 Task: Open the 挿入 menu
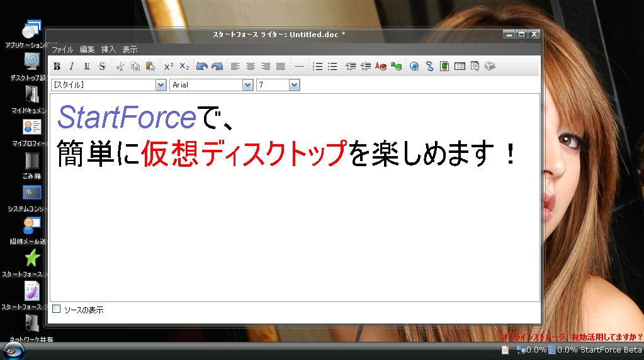pyautogui.click(x=108, y=50)
